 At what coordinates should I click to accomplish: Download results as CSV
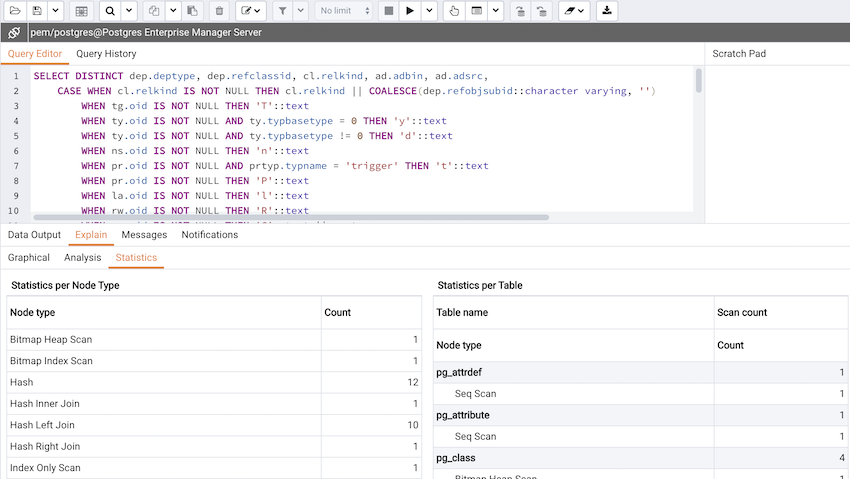(607, 11)
